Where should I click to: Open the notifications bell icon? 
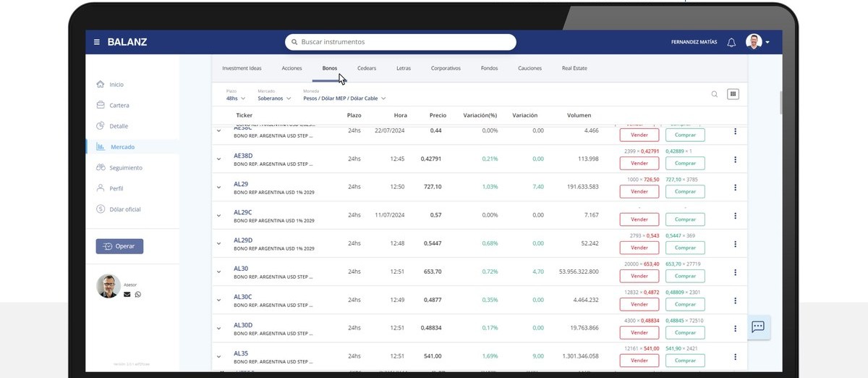(731, 42)
